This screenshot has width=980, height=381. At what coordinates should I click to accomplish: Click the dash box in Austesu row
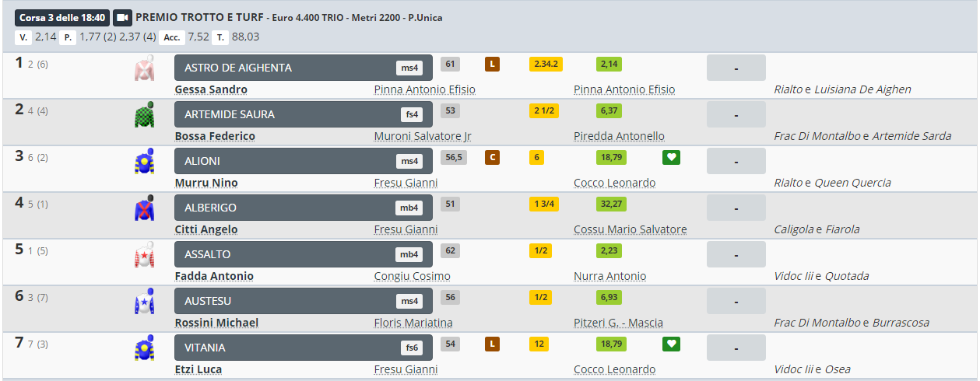pos(736,301)
